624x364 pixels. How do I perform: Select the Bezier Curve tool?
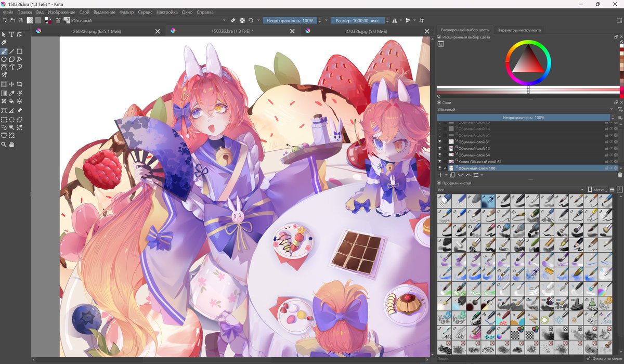(x=4, y=67)
